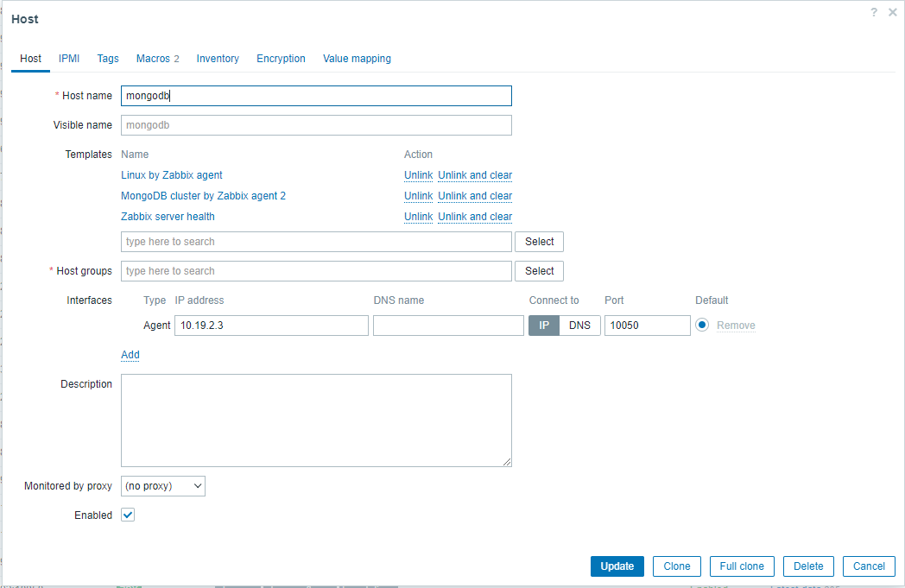905x588 pixels.
Task: Click inside the Description text area
Action: (316, 420)
